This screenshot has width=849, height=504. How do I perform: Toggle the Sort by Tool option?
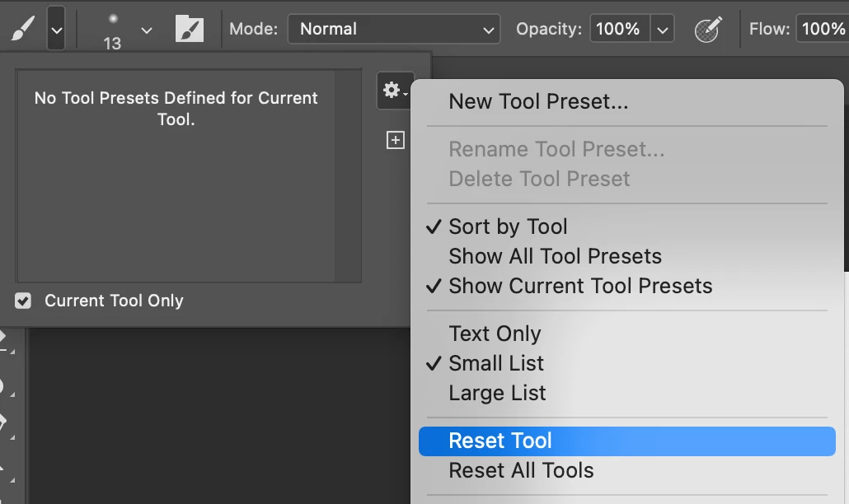508,226
